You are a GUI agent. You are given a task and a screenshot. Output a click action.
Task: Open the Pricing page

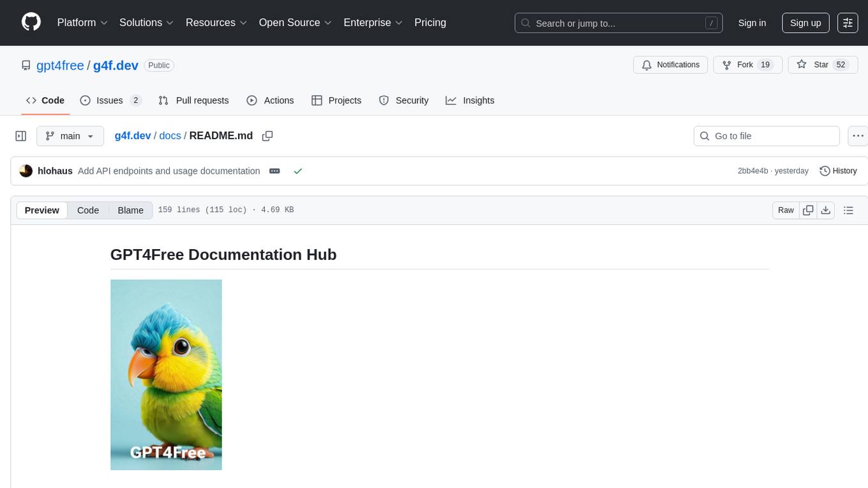click(x=430, y=22)
